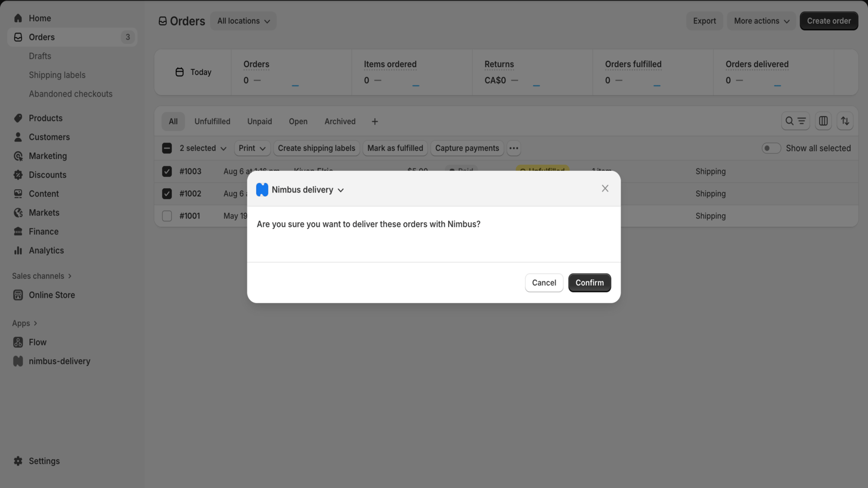Open the Discounts section
Screen dimensions: 868x488
pos(47,175)
